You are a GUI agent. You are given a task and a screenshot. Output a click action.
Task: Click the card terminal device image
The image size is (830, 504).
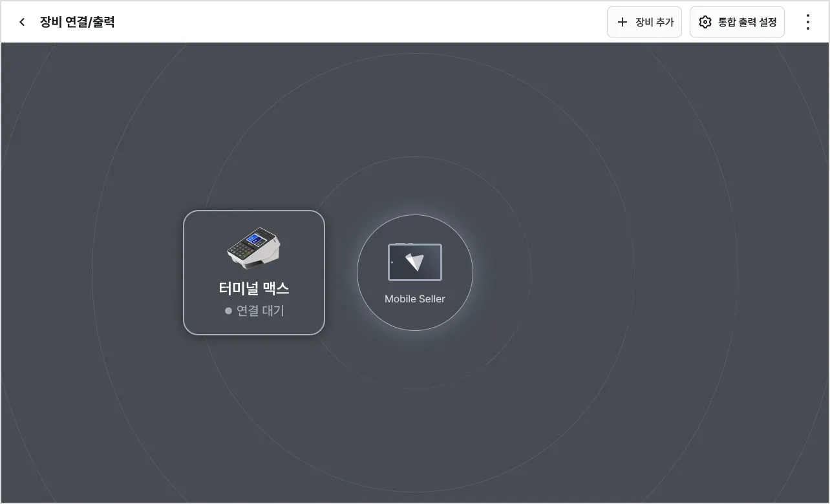[x=254, y=247]
